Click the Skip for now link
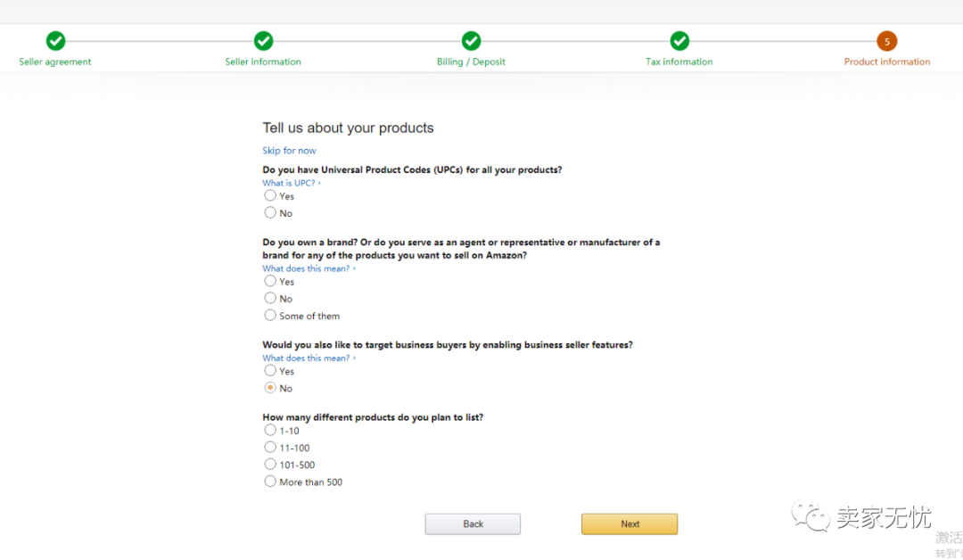The height and width of the screenshot is (560, 963). (x=289, y=151)
